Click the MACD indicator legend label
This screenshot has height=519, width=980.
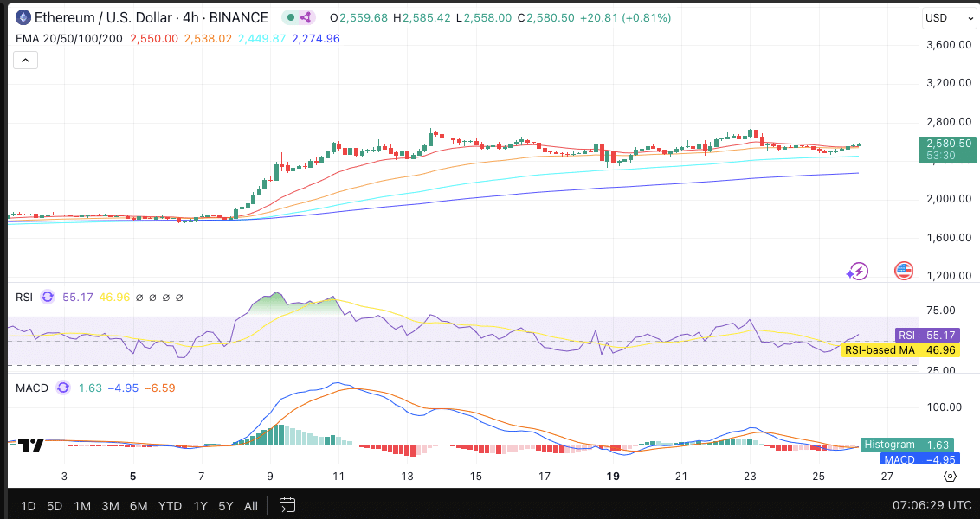[32, 388]
